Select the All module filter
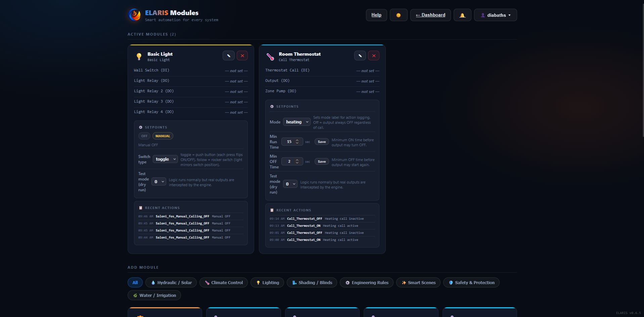The height and width of the screenshot is (317, 644). 135,283
